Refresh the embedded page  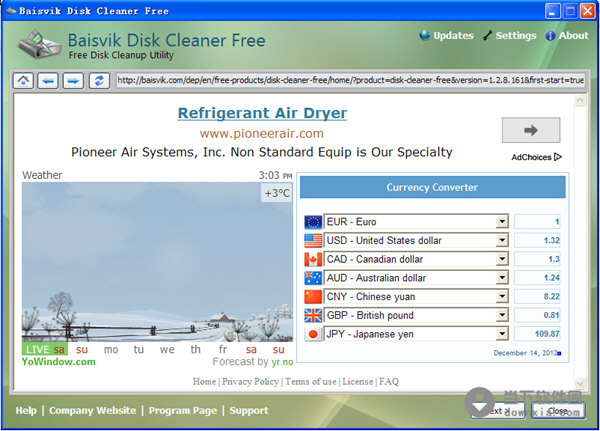pyautogui.click(x=99, y=81)
